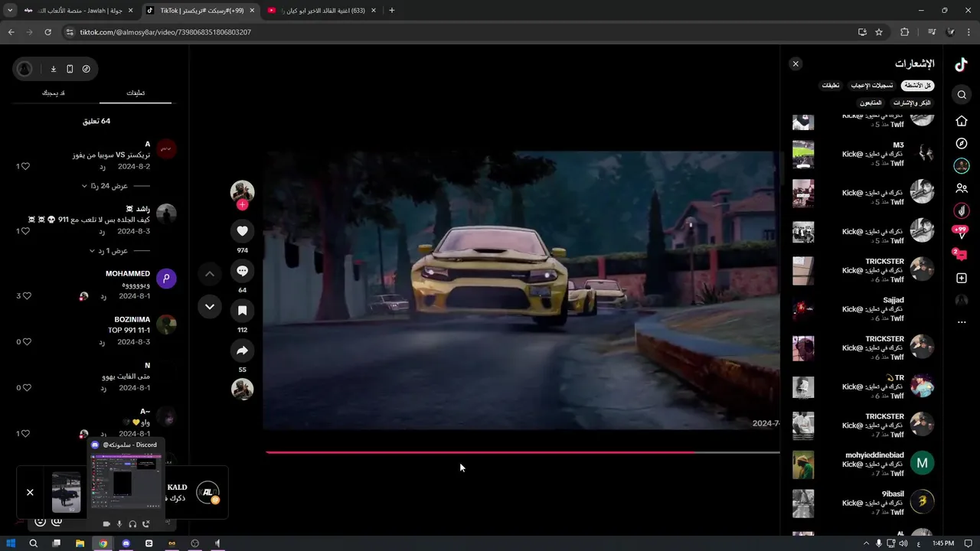Select the الذكر والإشارات notifications filter

[x=912, y=103]
